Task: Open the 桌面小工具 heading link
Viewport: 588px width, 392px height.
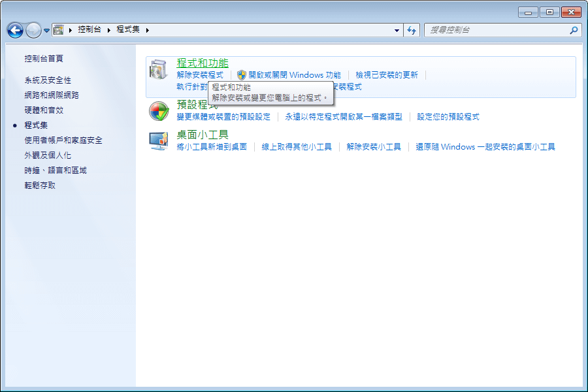Action: [203, 135]
